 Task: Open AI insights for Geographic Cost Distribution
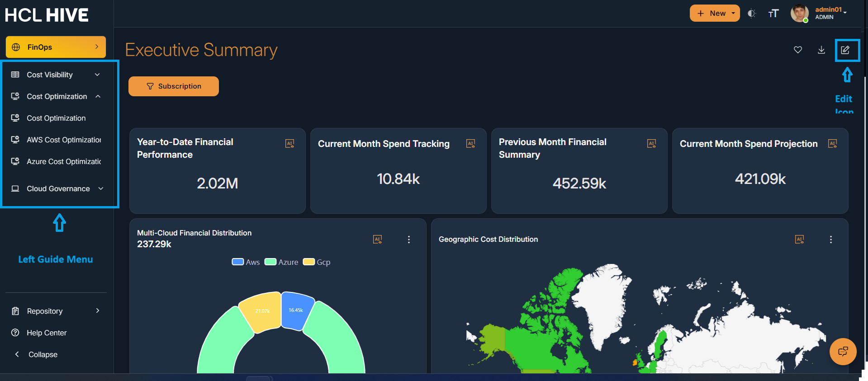coord(799,240)
